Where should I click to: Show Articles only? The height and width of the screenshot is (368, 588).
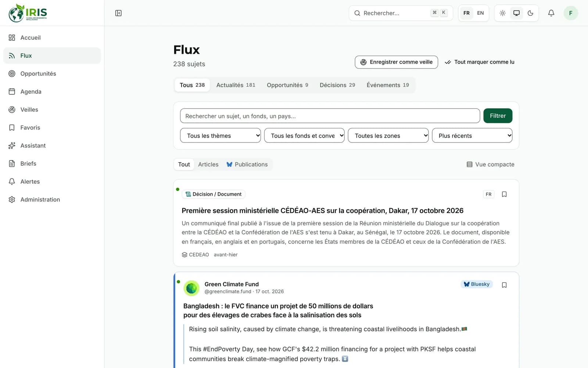click(x=208, y=164)
